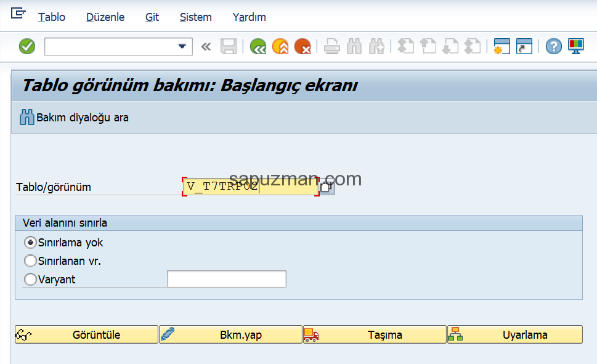
Task: Open the command field dropdown arrow
Action: pos(182,47)
